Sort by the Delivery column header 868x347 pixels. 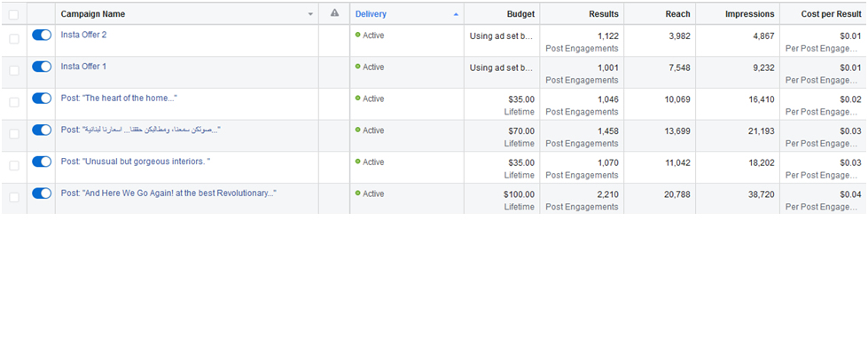pyautogui.click(x=371, y=14)
